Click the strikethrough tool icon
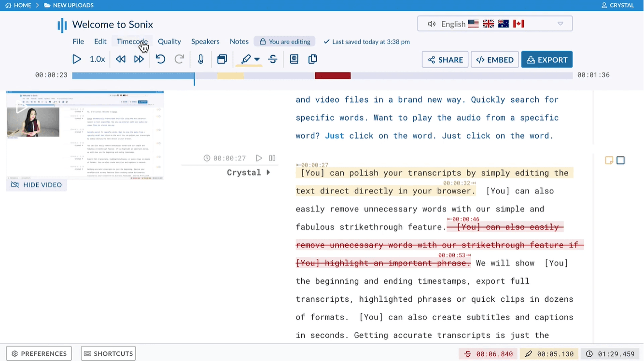Viewport: 644px width, 364px height. coord(273,59)
